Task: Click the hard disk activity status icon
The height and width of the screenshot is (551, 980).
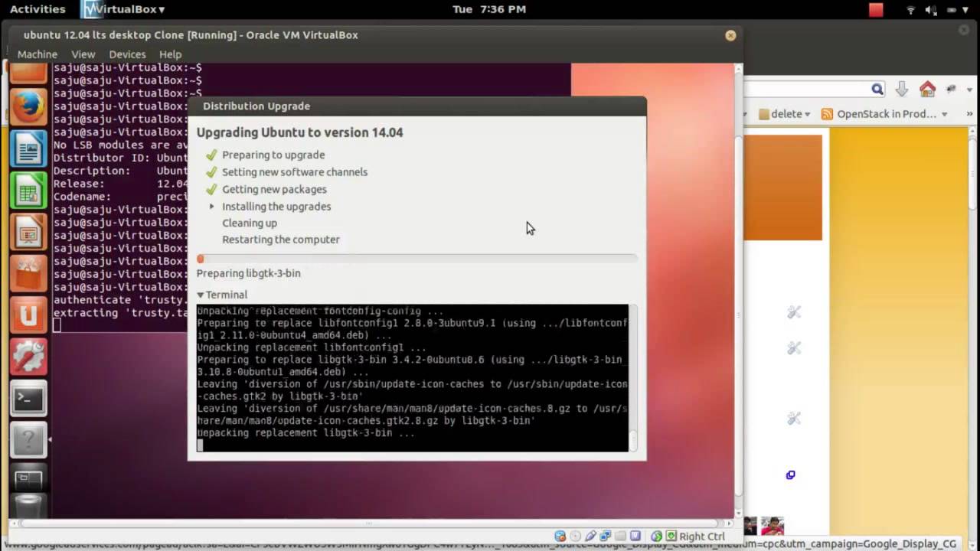Action: pos(560,536)
